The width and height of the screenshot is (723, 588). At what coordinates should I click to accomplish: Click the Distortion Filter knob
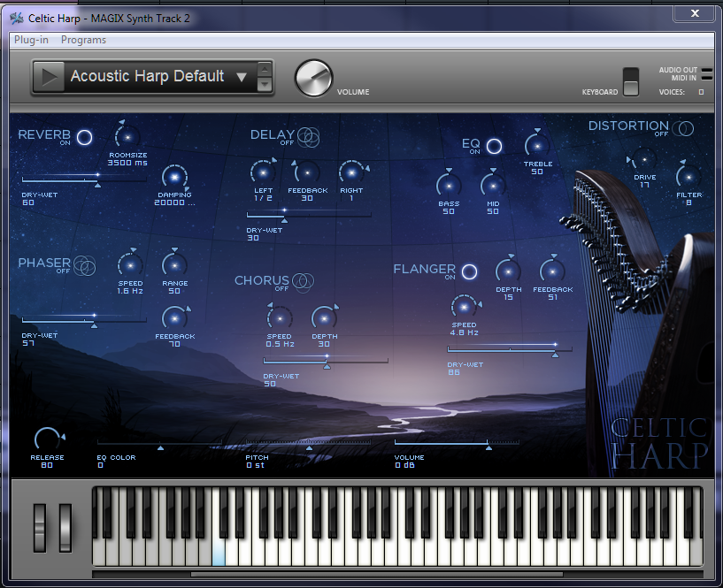[688, 177]
